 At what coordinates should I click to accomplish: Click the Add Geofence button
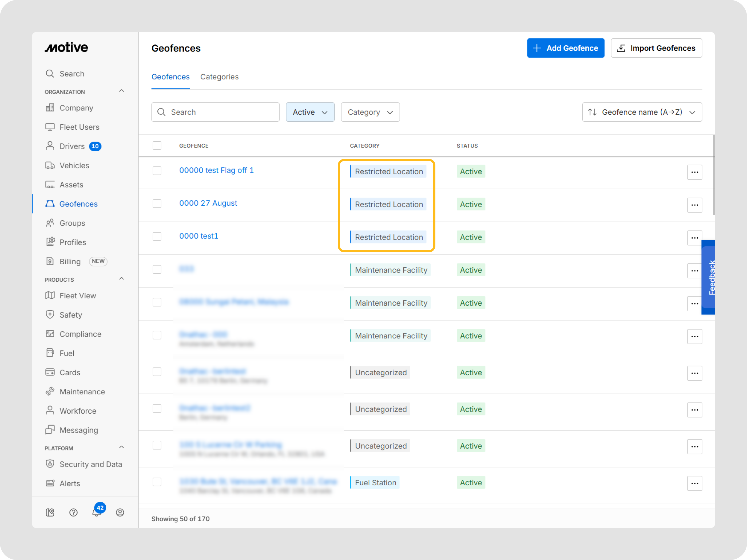point(565,48)
